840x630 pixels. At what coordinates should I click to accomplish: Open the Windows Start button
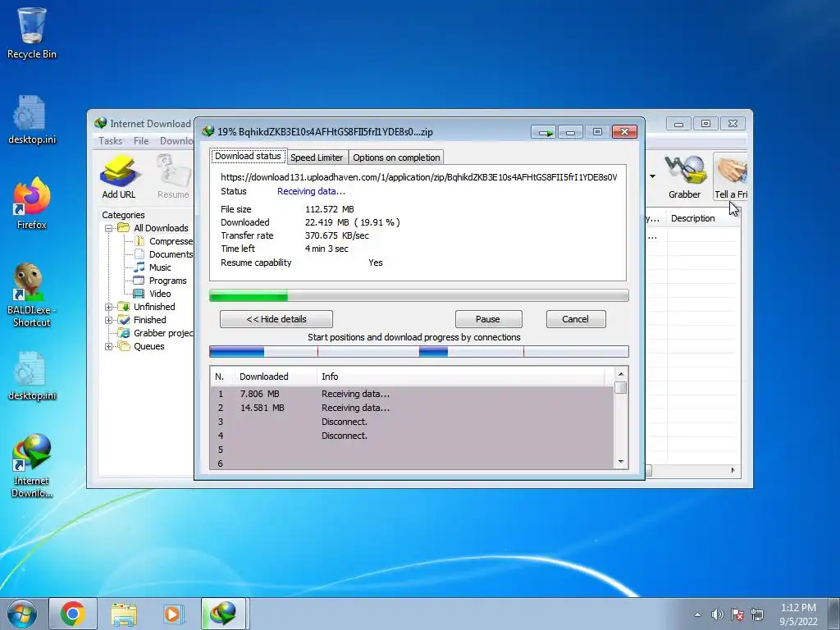22,614
